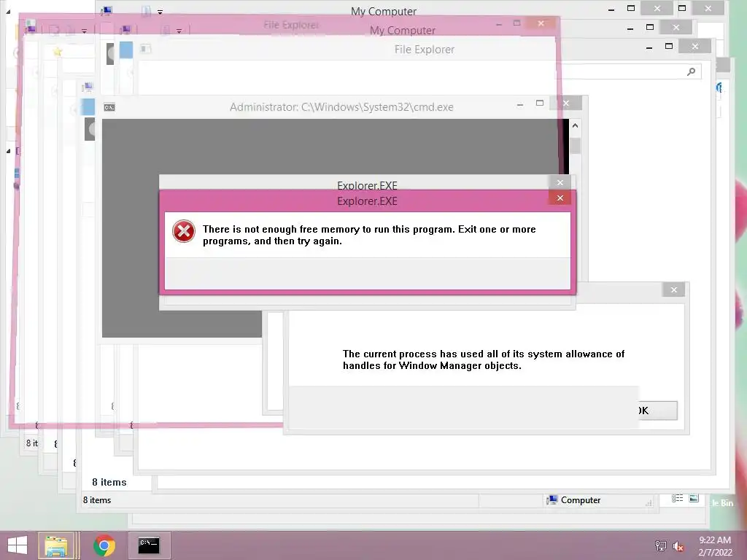Collapse the topmost-left tree expander arrow
The width and height of the screenshot is (747, 560).
[7, 12]
